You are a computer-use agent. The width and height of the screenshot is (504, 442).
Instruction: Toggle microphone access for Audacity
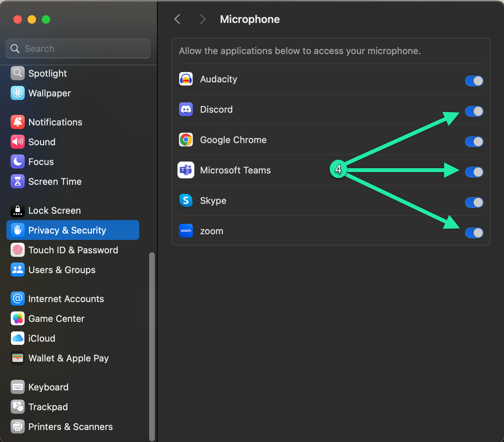pyautogui.click(x=474, y=81)
